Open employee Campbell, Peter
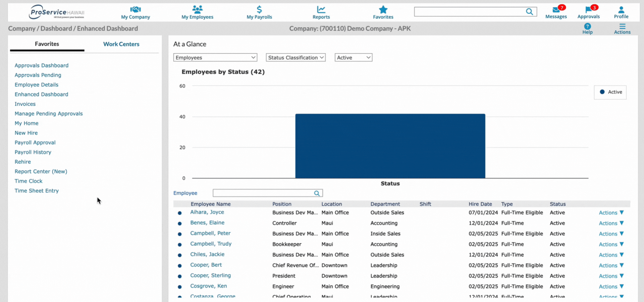644x302 pixels. pos(210,233)
